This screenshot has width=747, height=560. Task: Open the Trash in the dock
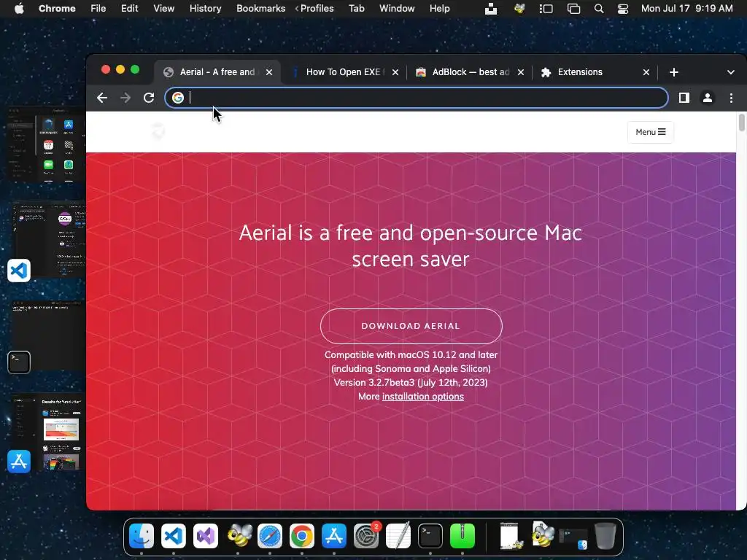(605, 536)
